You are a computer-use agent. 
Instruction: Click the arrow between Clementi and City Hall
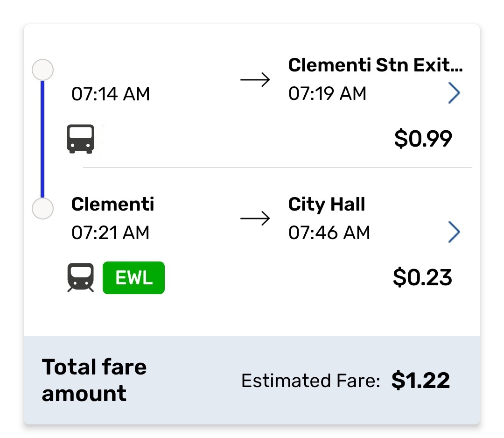tap(255, 219)
